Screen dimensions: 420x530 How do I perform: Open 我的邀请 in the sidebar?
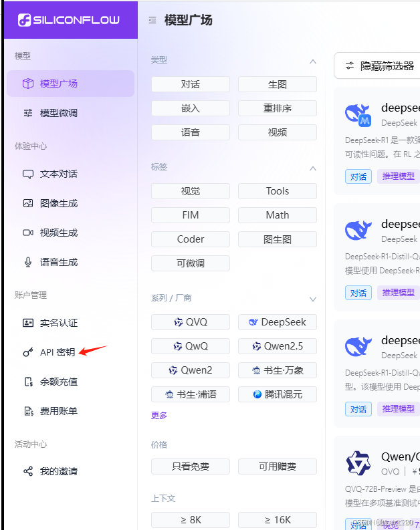point(70,471)
